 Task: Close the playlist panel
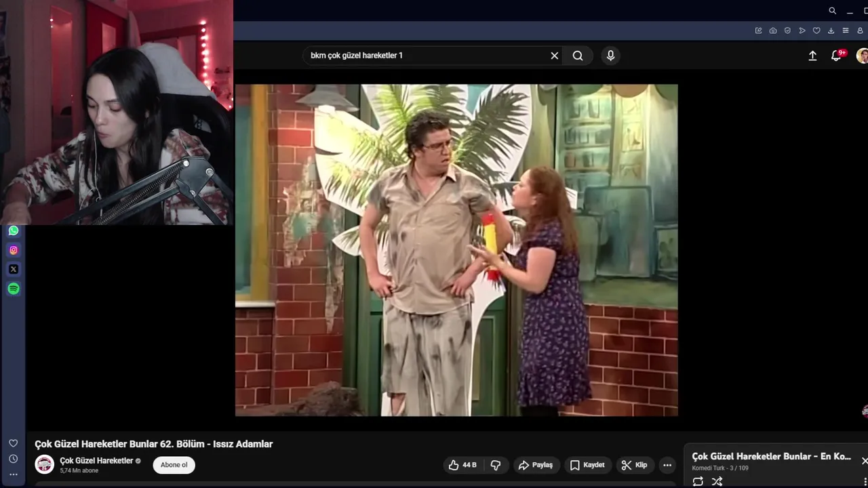864,461
